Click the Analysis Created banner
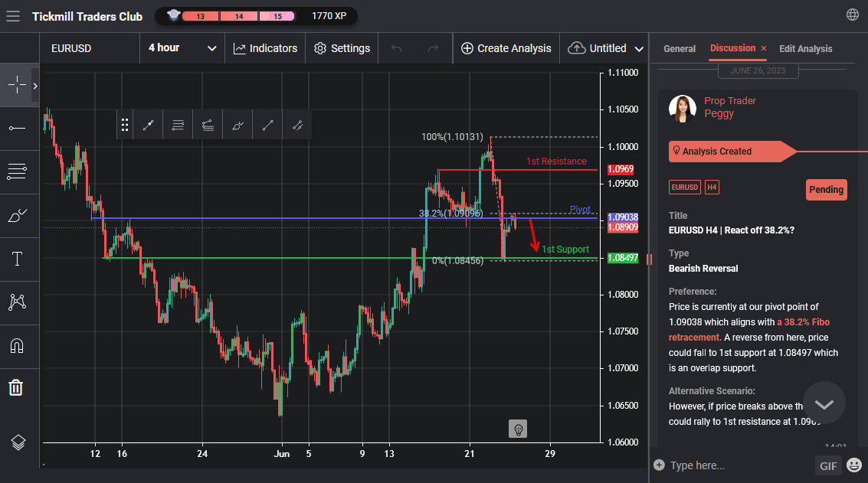This screenshot has height=483, width=868. coord(732,152)
